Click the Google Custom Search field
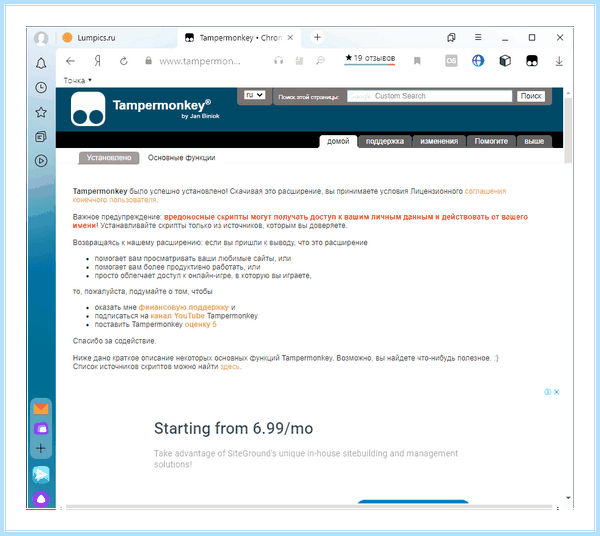Image resolution: width=600 pixels, height=536 pixels. point(429,96)
